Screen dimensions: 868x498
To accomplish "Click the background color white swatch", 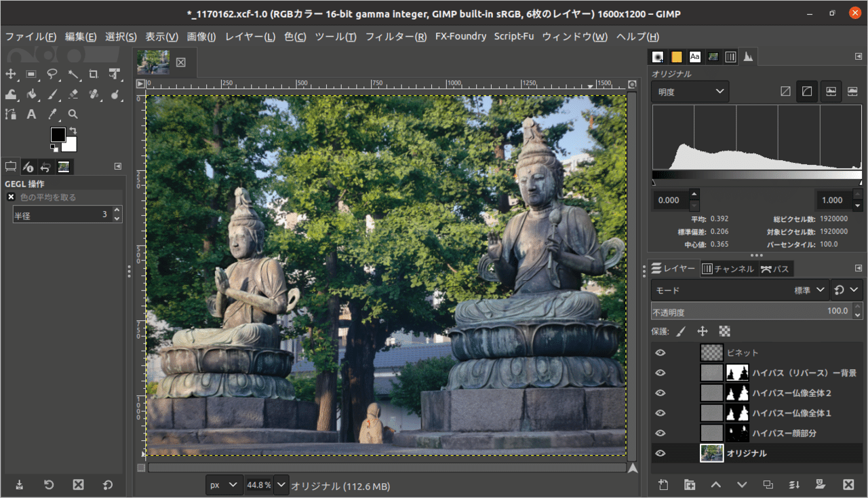I will 71,145.
